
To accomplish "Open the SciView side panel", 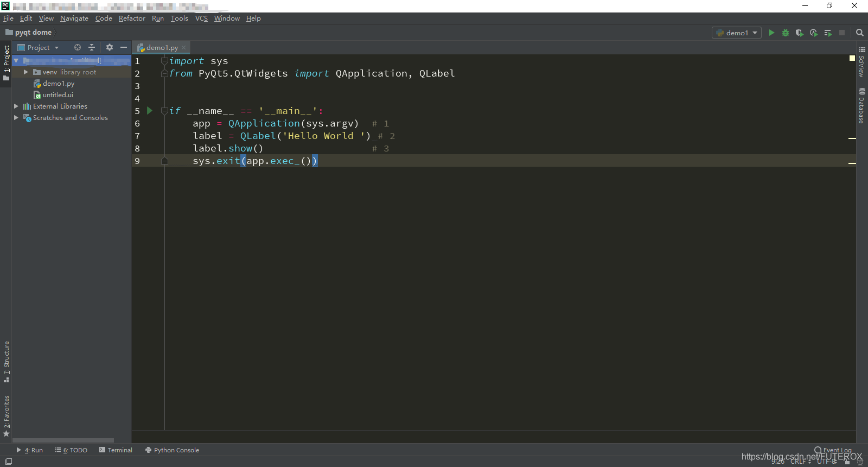I will click(x=862, y=61).
